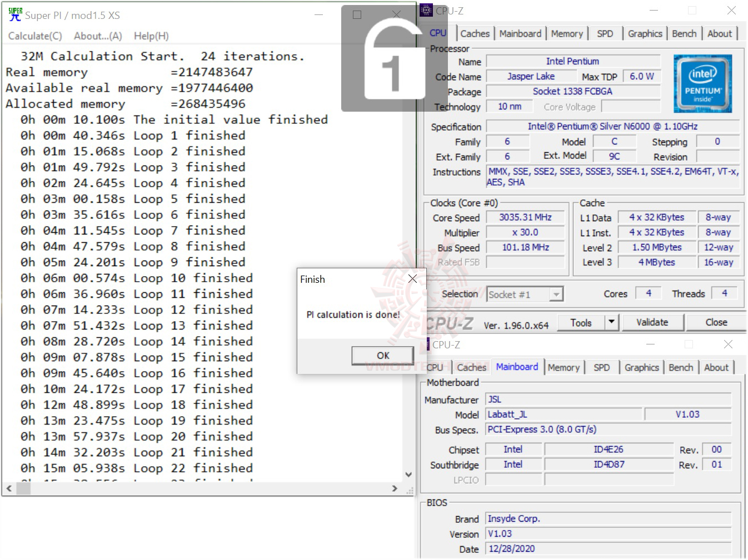Close the CPU-Z processor window via title bar X

731,10
